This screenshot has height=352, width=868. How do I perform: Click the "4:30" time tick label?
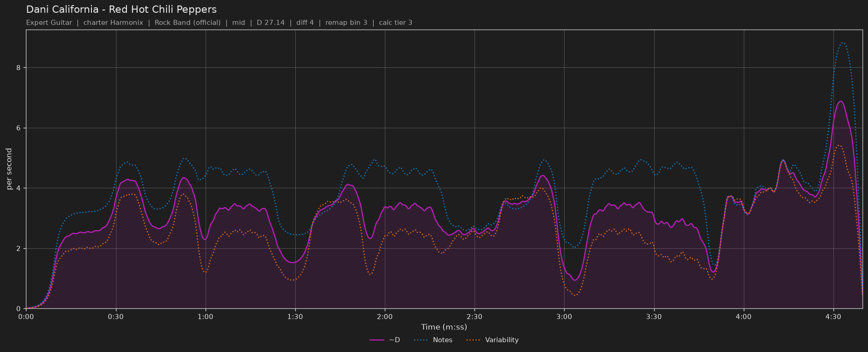833,317
